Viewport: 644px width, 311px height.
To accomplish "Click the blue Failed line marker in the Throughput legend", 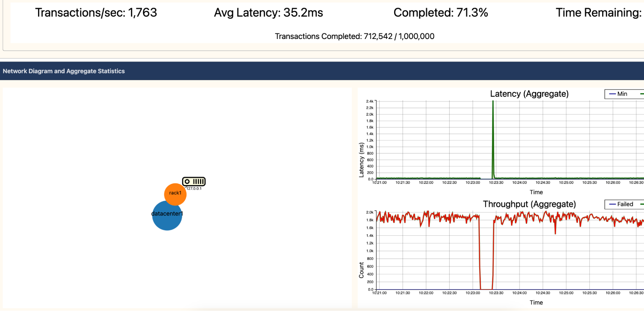I will pos(612,204).
